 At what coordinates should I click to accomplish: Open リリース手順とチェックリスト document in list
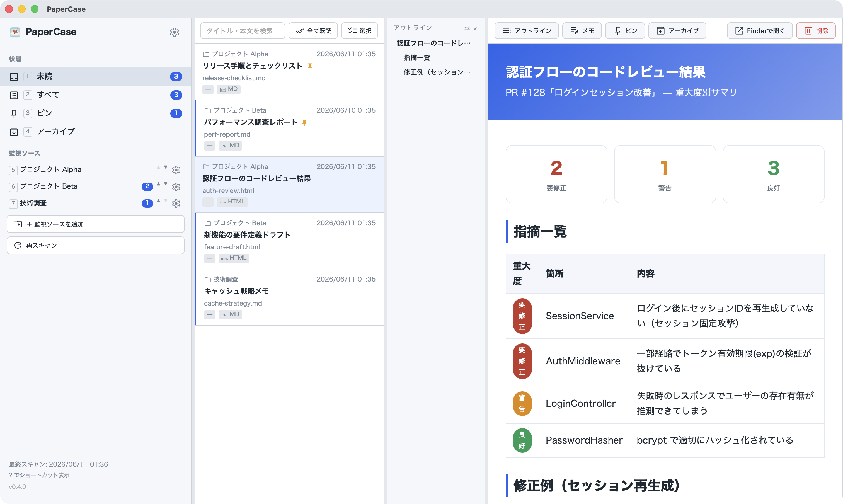tap(289, 72)
